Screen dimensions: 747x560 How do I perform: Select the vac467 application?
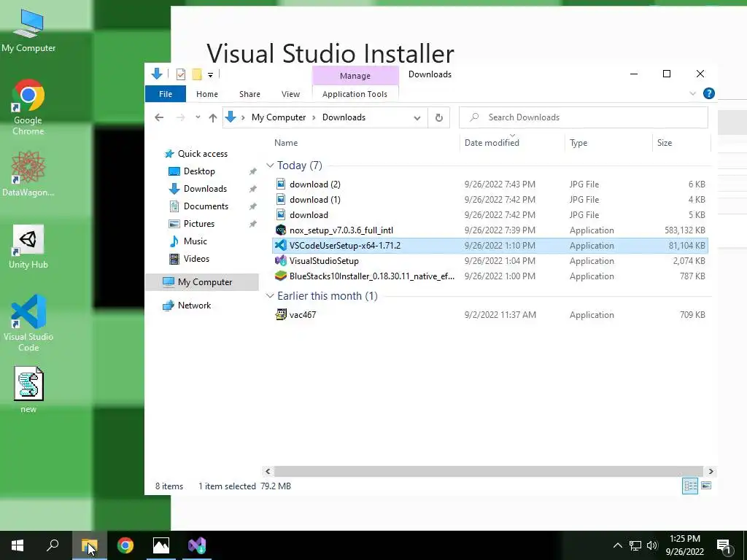tap(489, 315)
